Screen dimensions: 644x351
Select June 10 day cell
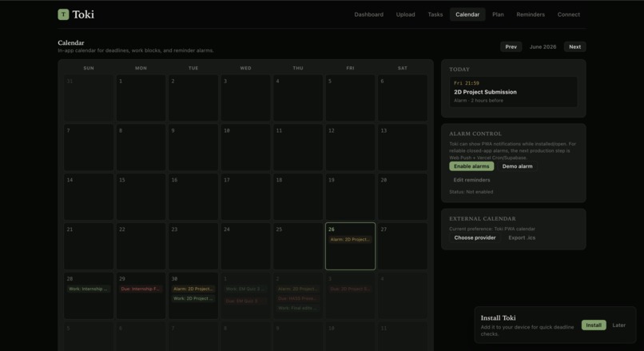(245, 148)
